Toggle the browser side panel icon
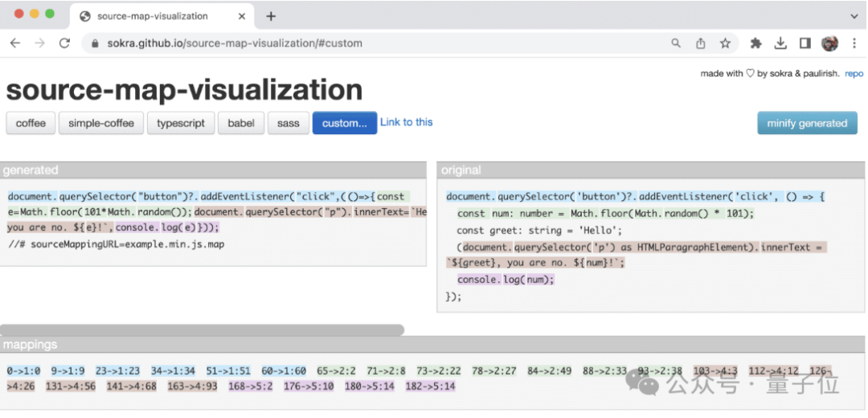The image size is (868, 418). (x=805, y=43)
